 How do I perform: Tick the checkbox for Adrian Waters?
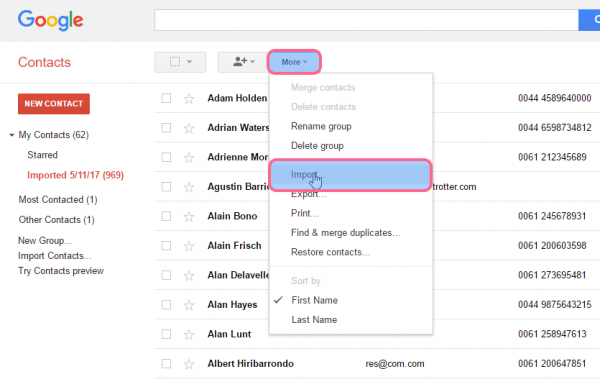(166, 127)
